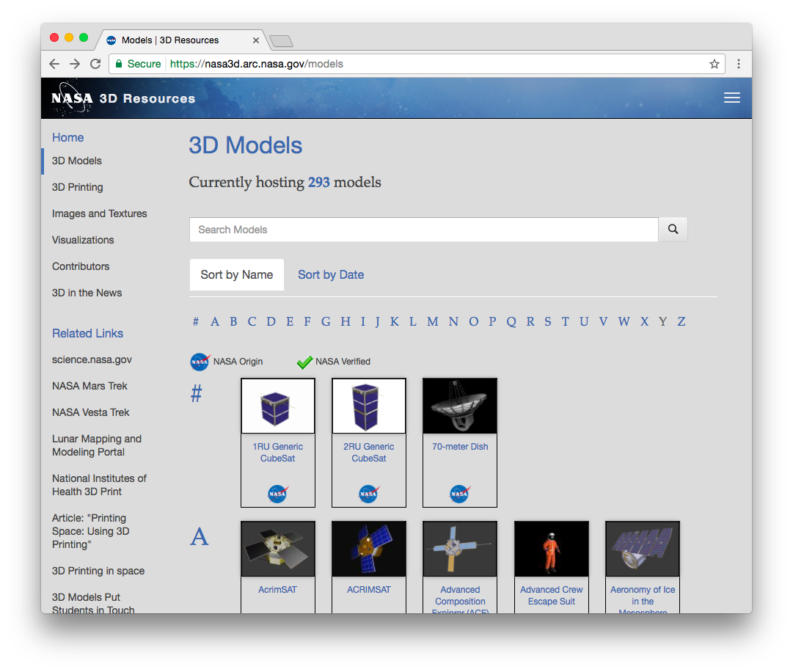
Task: Select the Sort by Name tab
Action: (x=237, y=274)
